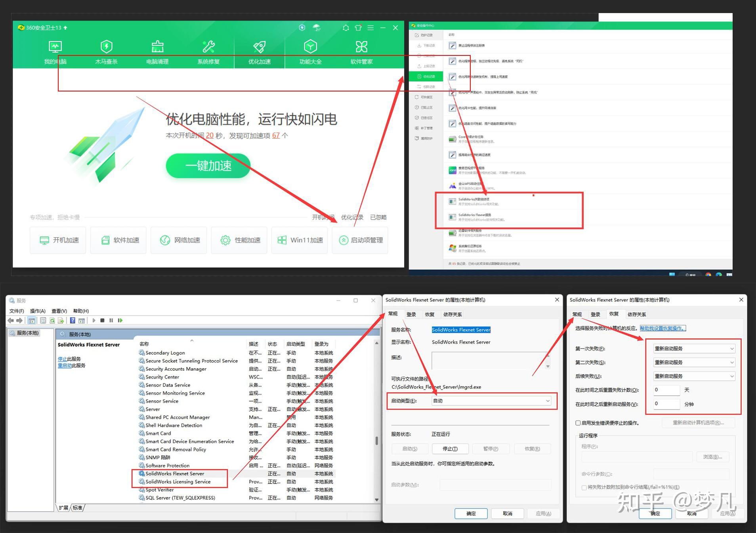
Task: Click 网络加速 button
Action: (x=179, y=240)
